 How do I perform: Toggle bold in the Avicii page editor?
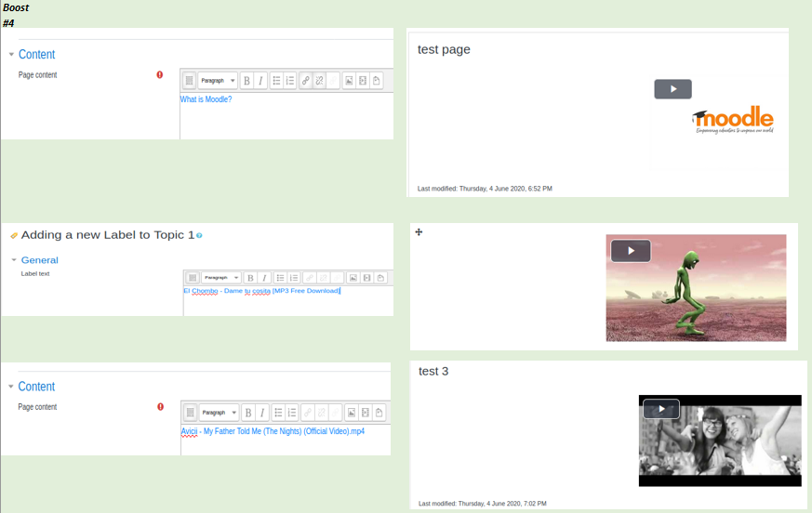coord(248,413)
